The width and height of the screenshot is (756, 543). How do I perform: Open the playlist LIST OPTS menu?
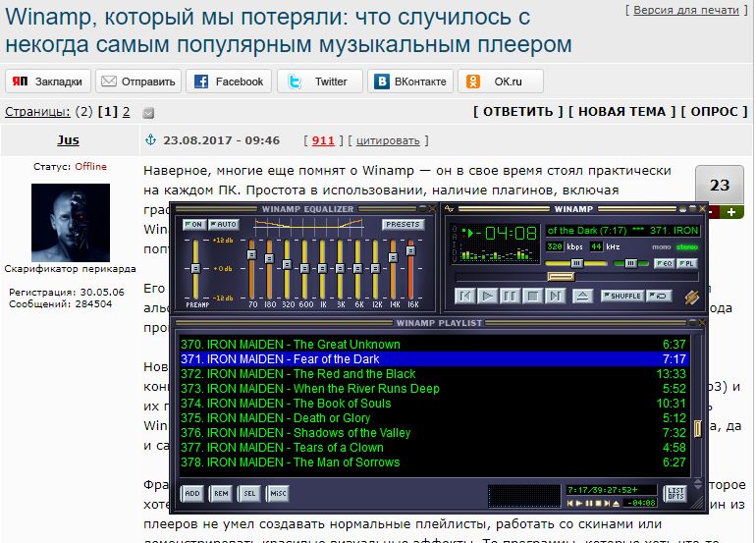(675, 493)
